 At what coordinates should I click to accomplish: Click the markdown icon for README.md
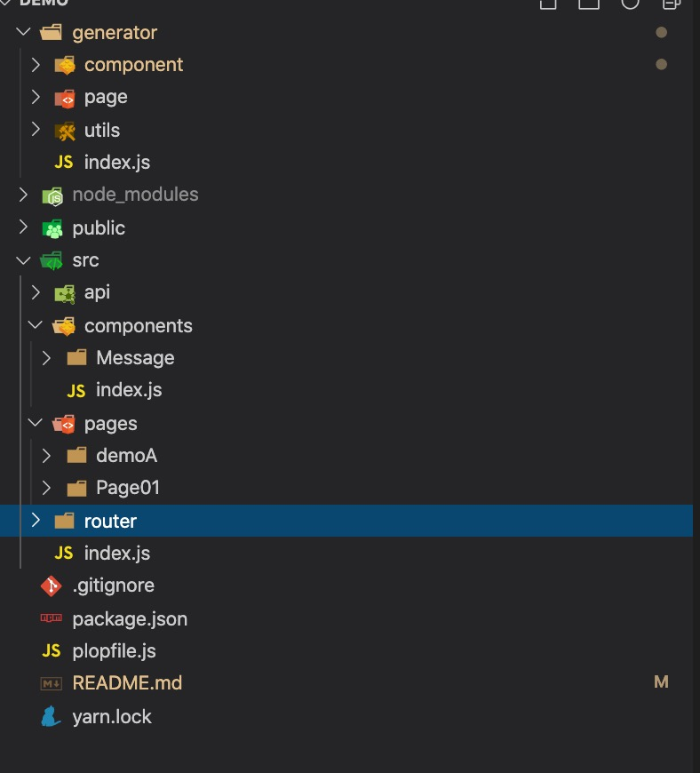[52, 683]
